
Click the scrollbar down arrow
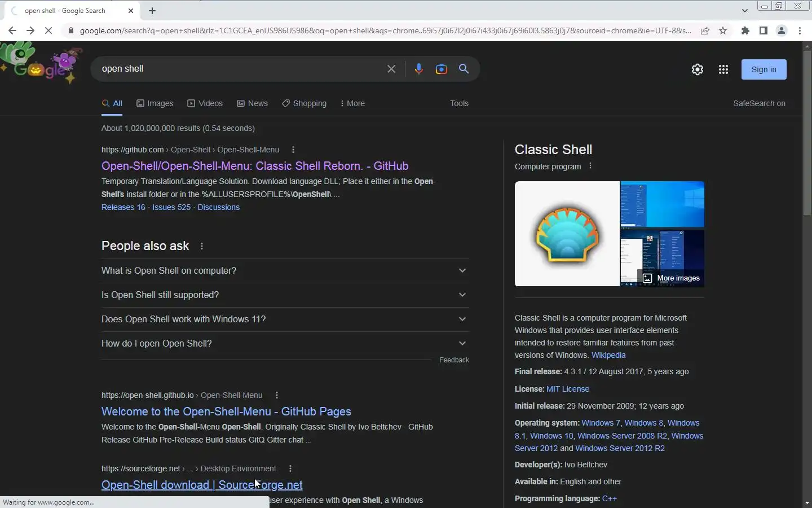(807, 502)
